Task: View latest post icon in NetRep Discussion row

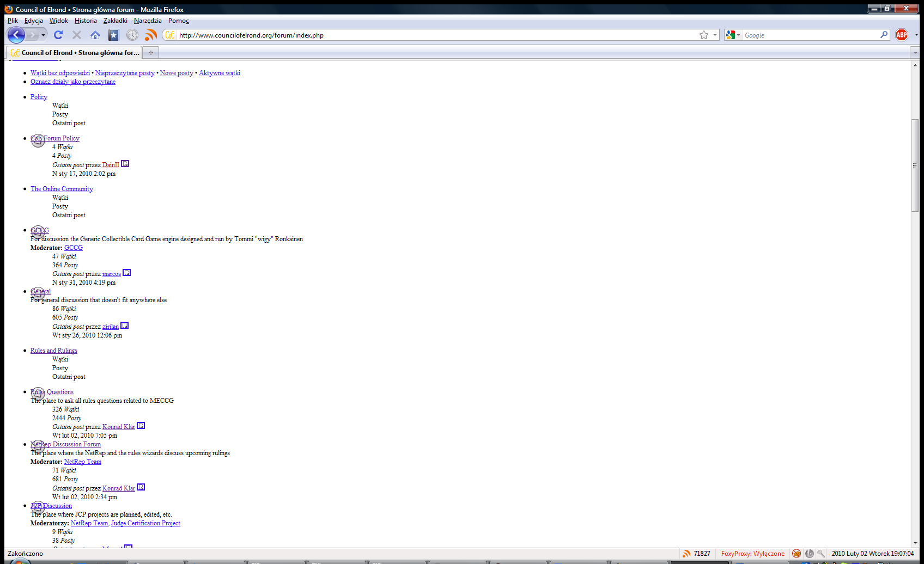Action: (x=141, y=487)
